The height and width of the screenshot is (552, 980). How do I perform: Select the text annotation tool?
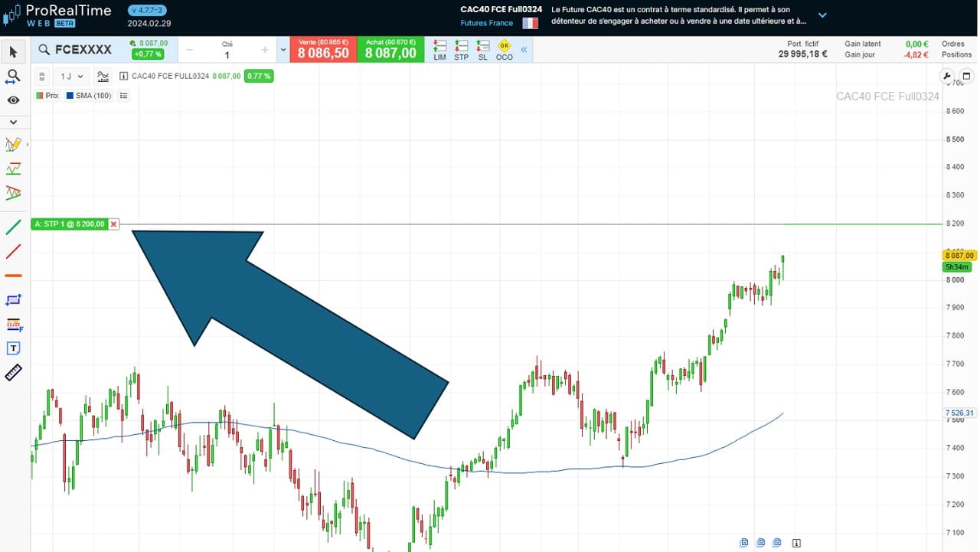(x=14, y=348)
